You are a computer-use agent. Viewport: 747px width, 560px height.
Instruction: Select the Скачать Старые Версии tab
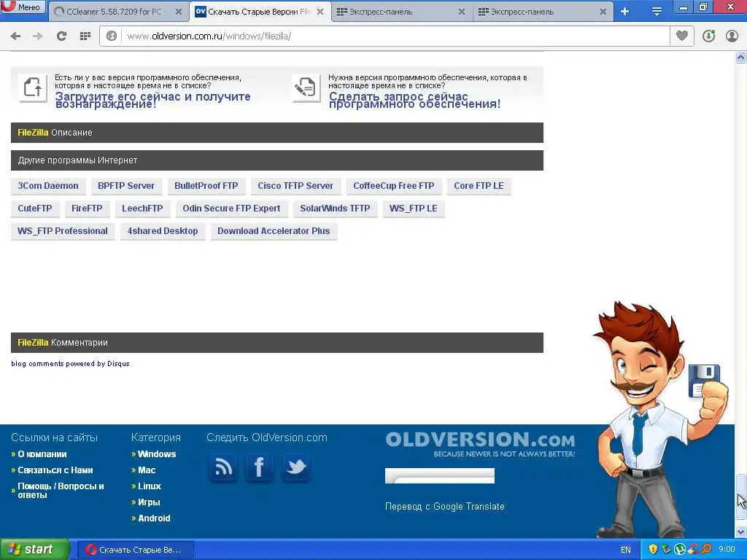coord(260,12)
